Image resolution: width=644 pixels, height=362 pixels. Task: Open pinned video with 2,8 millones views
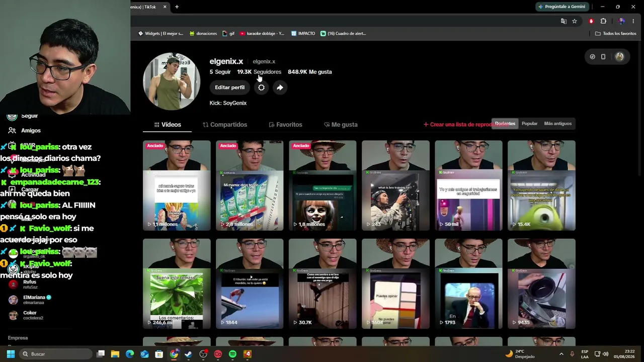point(250,186)
